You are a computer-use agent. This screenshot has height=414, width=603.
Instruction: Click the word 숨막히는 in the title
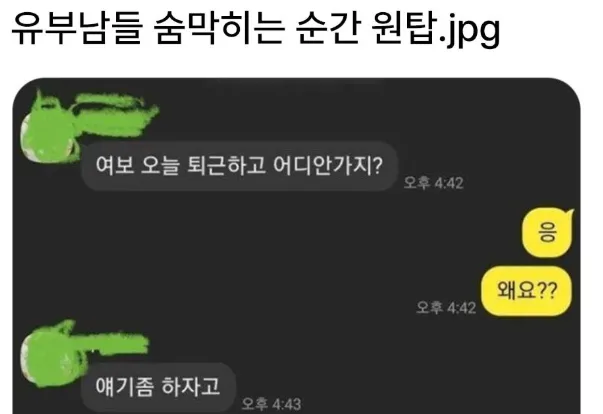[218, 29]
